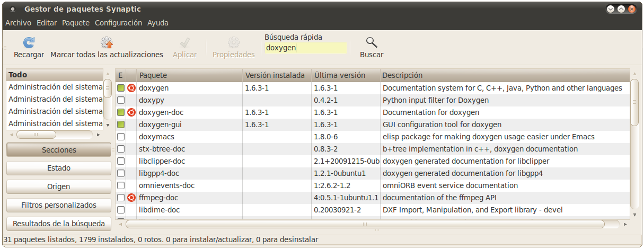Open the Configuración menu
The height and width of the screenshot is (249, 644).
point(118,23)
